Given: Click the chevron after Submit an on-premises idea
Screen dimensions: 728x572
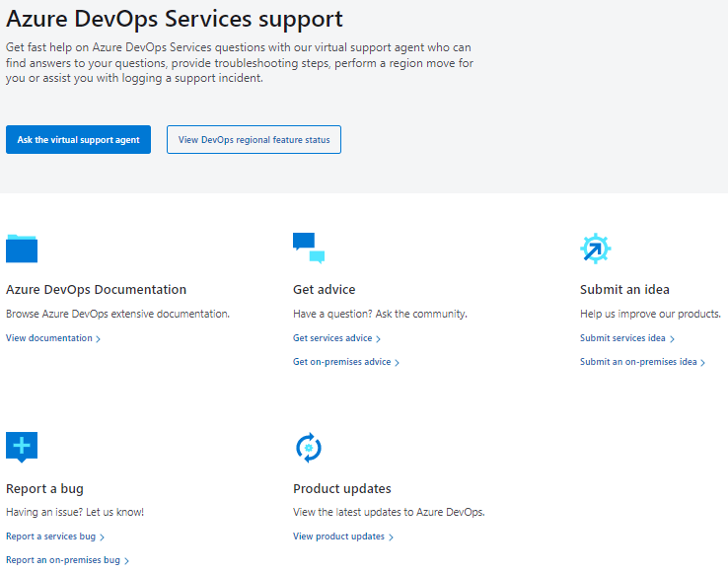Looking at the screenshot, I should pos(703,363).
